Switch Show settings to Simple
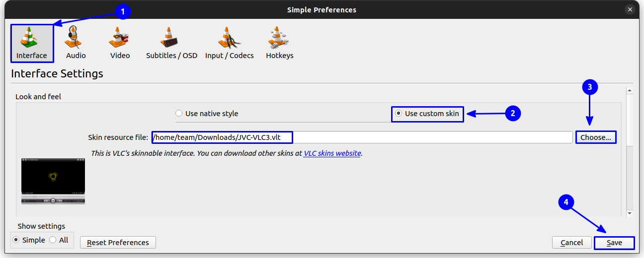The image size is (644, 258). (16, 240)
